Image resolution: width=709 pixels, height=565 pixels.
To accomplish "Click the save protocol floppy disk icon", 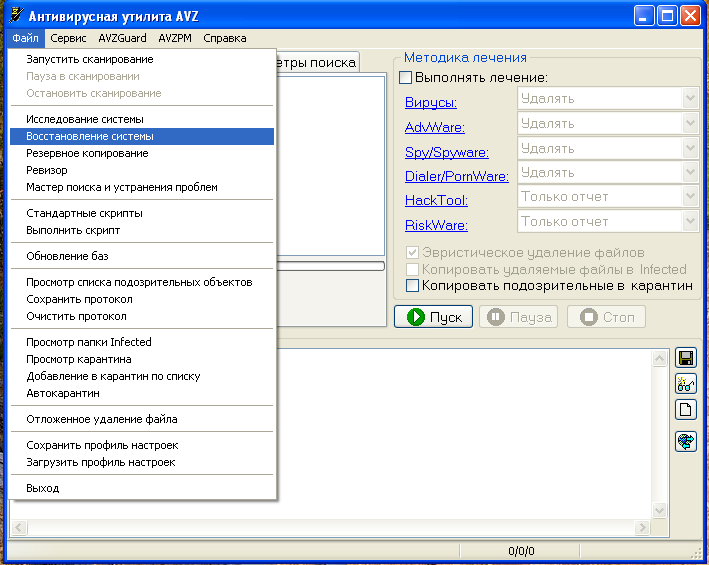I will tap(686, 358).
